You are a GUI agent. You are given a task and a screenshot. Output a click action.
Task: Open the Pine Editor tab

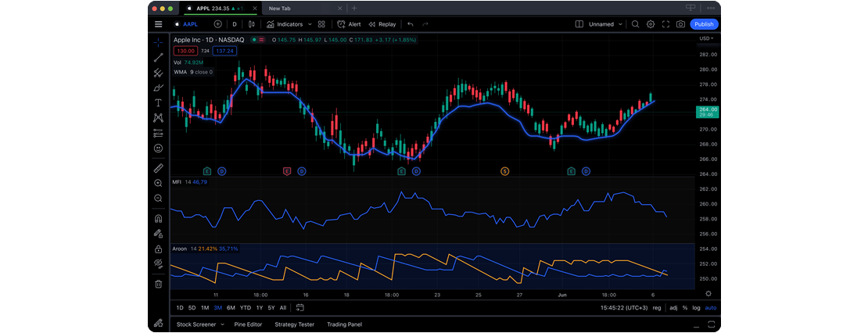248,324
